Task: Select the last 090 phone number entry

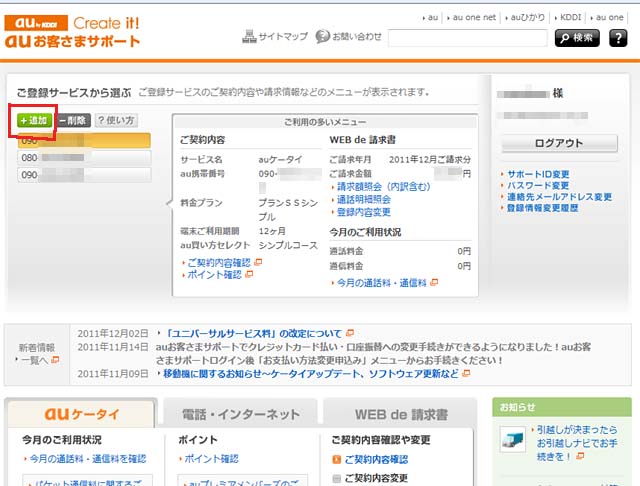Action: click(84, 175)
